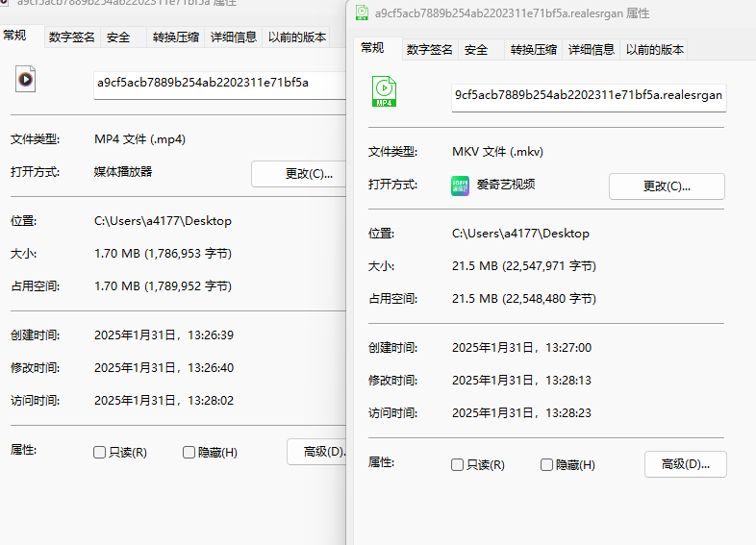Open 详细信息 tab in the realesrgan properties window
This screenshot has width=756, height=545.
[592, 50]
